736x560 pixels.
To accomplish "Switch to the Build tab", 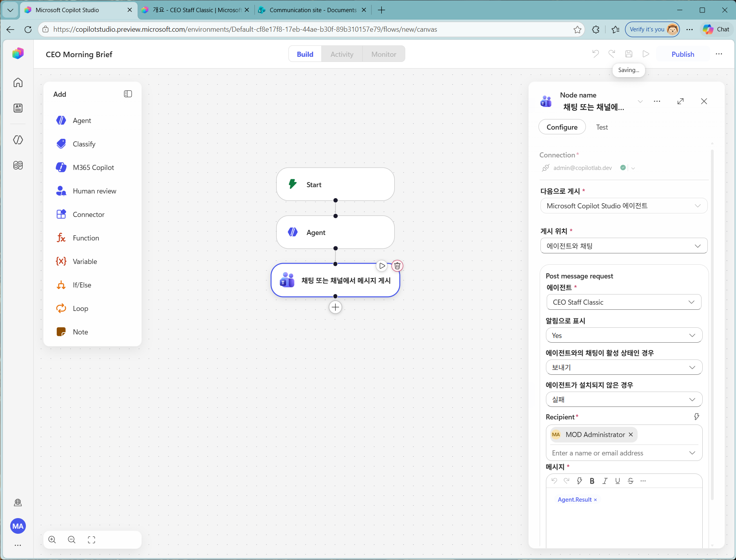I will [x=305, y=54].
